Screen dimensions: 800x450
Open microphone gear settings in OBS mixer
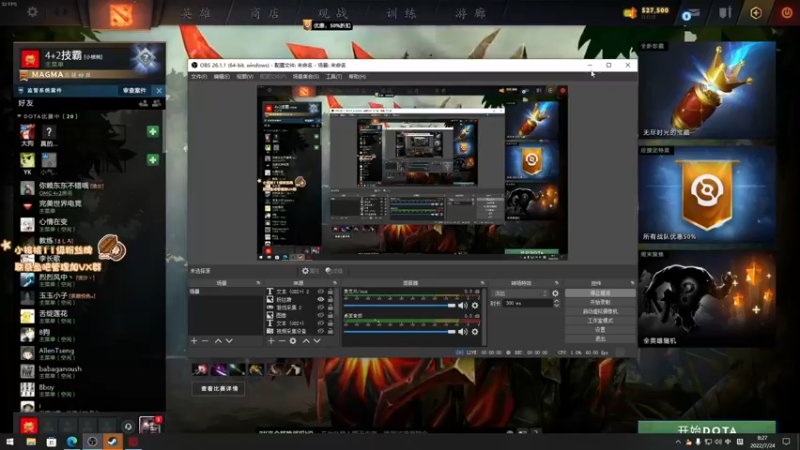click(475, 305)
